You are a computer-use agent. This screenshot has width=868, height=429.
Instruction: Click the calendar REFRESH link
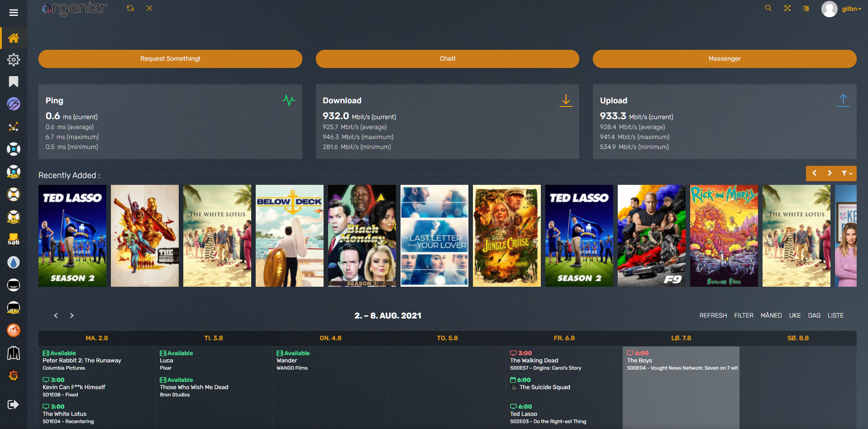click(x=713, y=316)
